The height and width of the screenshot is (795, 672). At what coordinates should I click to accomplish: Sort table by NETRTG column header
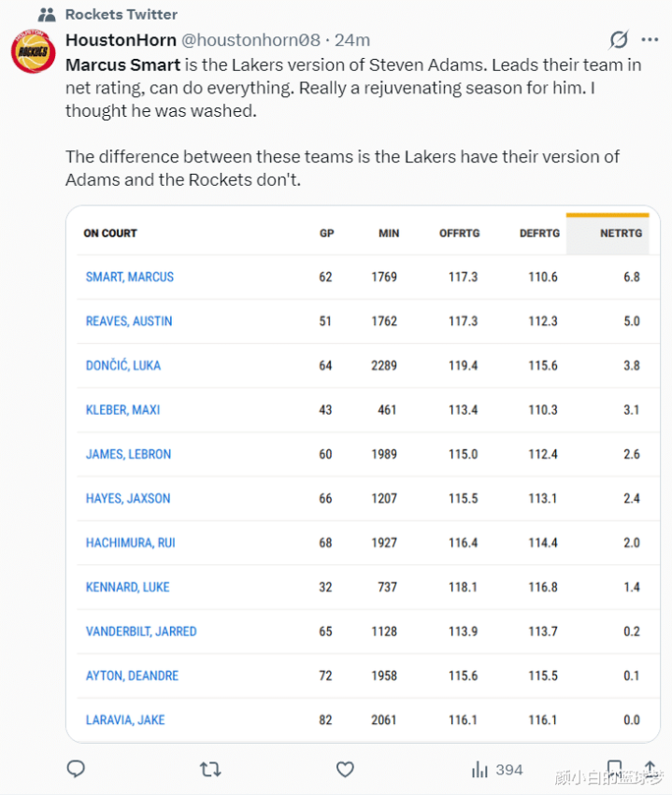620,234
